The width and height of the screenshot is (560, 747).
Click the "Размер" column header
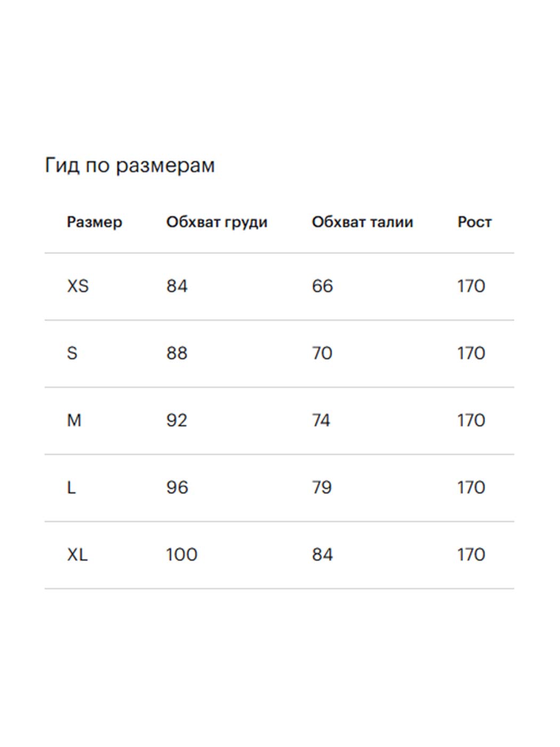[94, 222]
